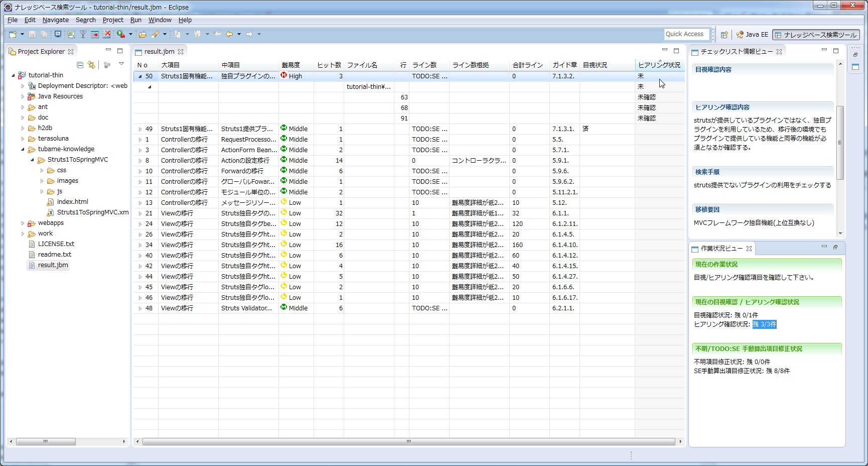This screenshot has height=466, width=868.
Task: Expand the Java Resources tree node
Action: click(x=23, y=96)
